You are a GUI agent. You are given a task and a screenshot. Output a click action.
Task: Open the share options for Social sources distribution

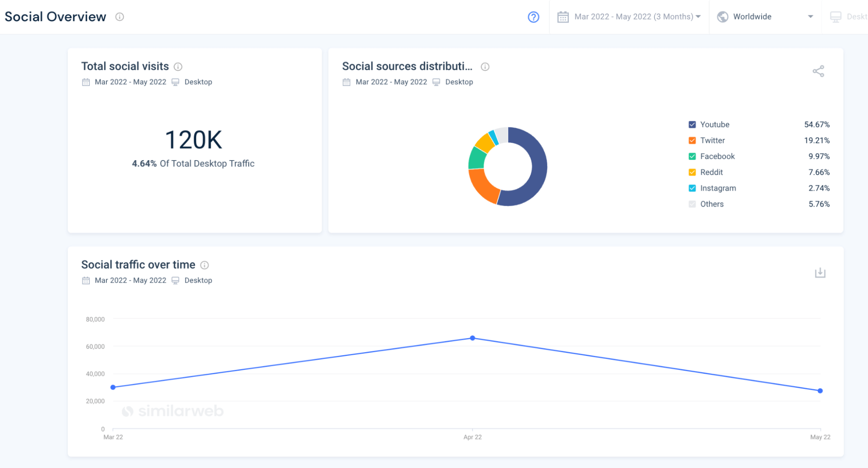(818, 71)
